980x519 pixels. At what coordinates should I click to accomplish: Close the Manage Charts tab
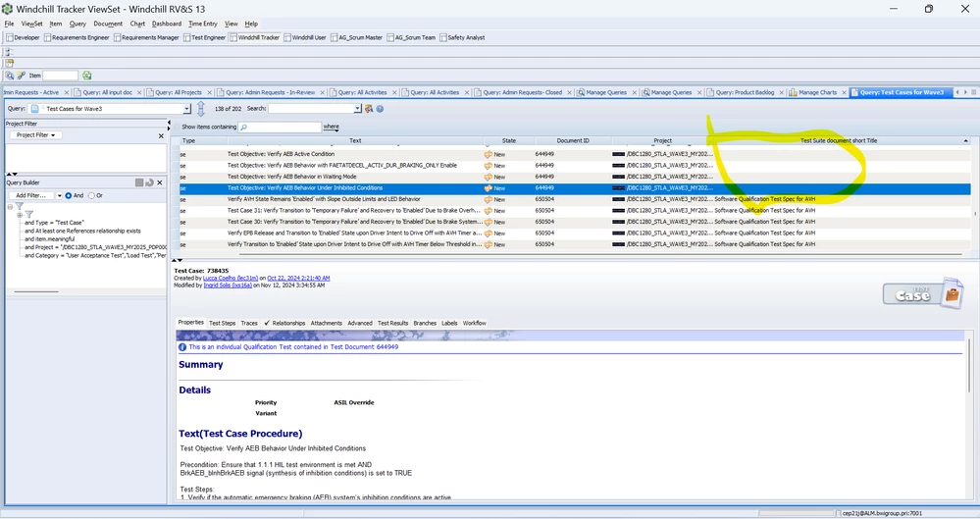click(844, 92)
